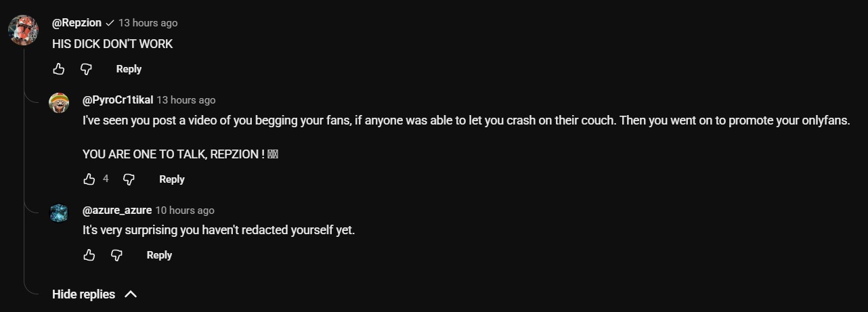
Task: Like the comment by @Repzion
Action: [x=59, y=69]
